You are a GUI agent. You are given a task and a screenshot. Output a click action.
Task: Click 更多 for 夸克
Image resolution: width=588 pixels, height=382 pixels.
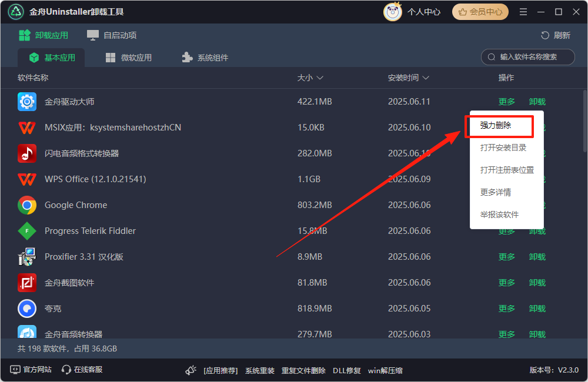point(507,309)
